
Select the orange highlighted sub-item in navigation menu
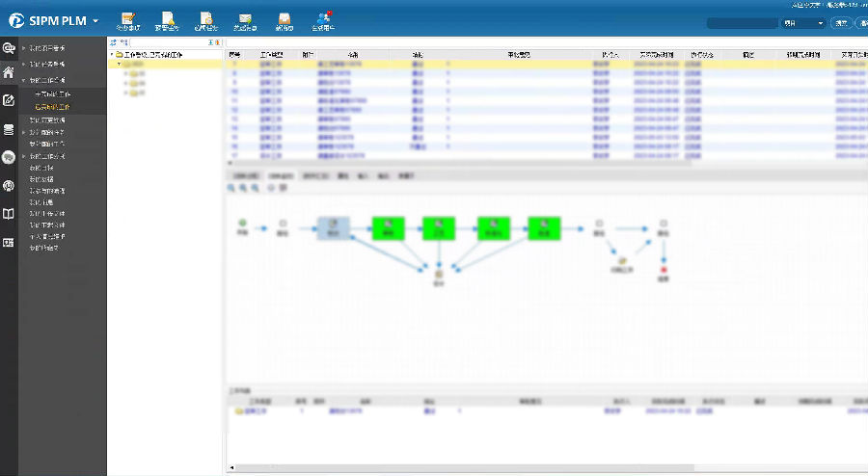(53, 107)
